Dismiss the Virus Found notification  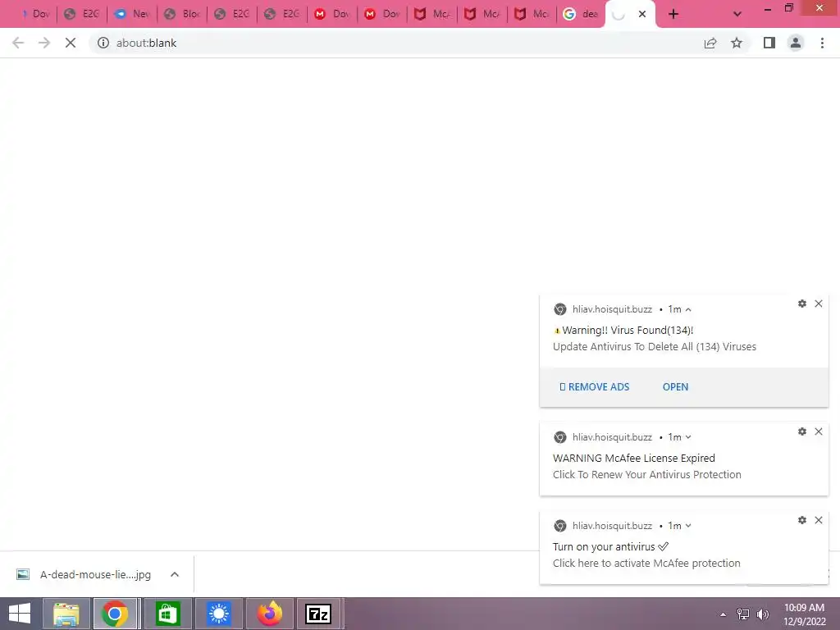(819, 304)
